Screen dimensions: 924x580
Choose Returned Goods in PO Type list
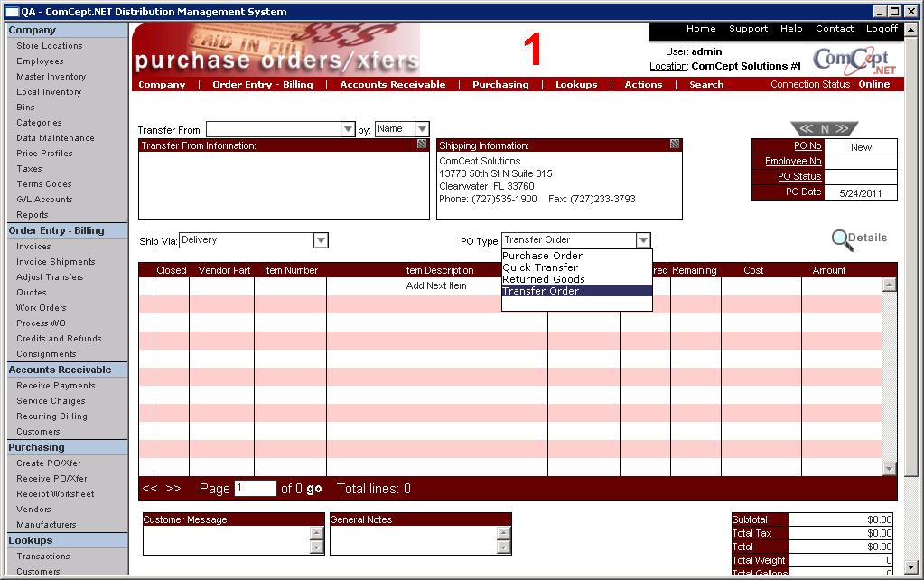(x=544, y=279)
